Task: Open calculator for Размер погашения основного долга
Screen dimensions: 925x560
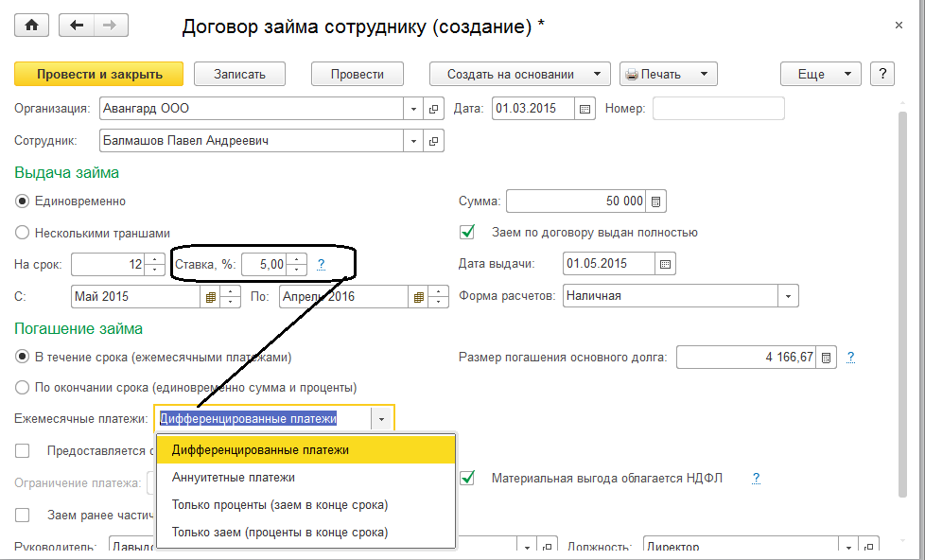Action: 827,358
